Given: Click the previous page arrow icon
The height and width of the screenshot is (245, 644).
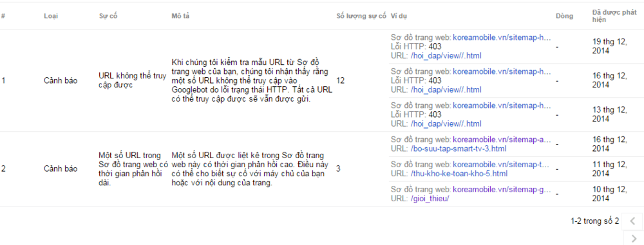Looking at the screenshot, I should coord(632,221).
